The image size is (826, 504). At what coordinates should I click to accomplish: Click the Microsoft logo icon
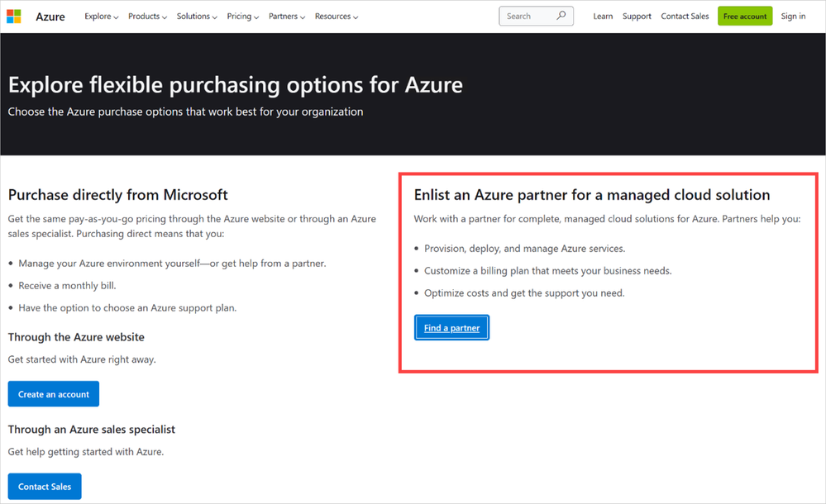(14, 17)
